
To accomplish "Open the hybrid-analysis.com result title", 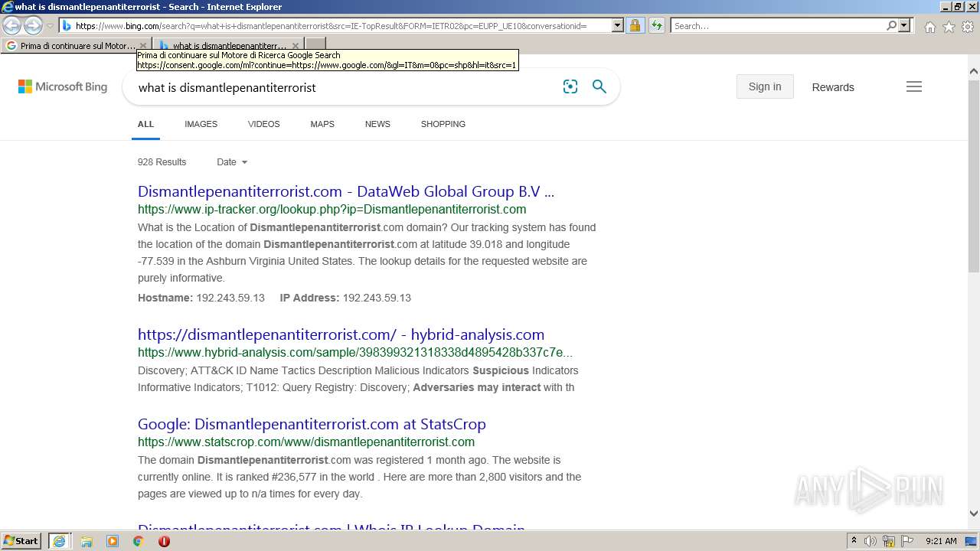I will 341,334.
